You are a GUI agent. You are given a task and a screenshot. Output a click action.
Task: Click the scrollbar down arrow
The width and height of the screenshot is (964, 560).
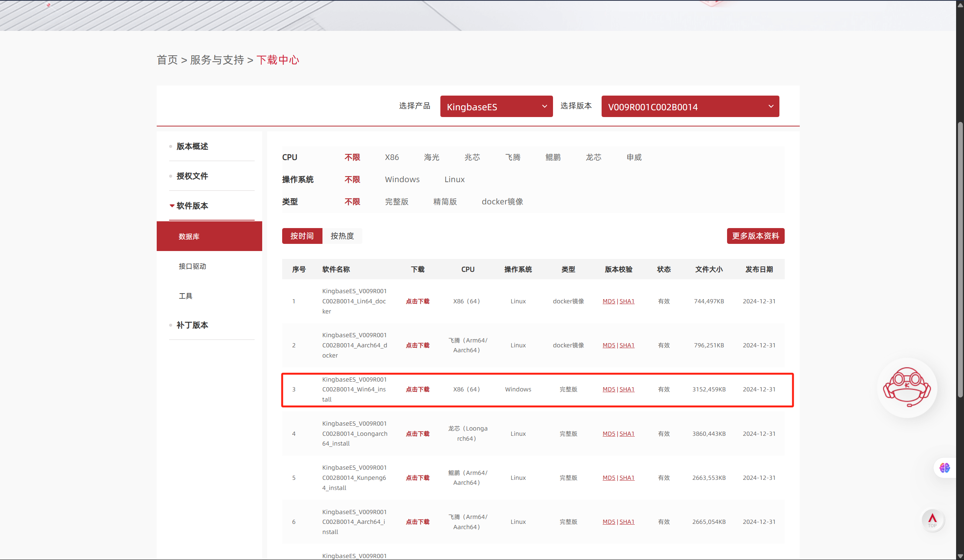click(x=960, y=556)
